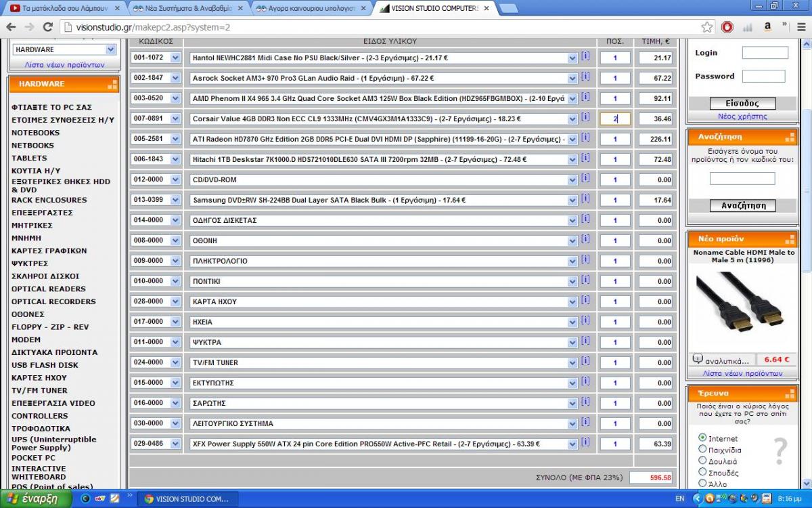Viewport: 812px width, 508px height.
Task: Open ΦΤΙΑΞΤΕ ΤΟ PC ΣΑΣ menu item
Action: click(x=51, y=107)
